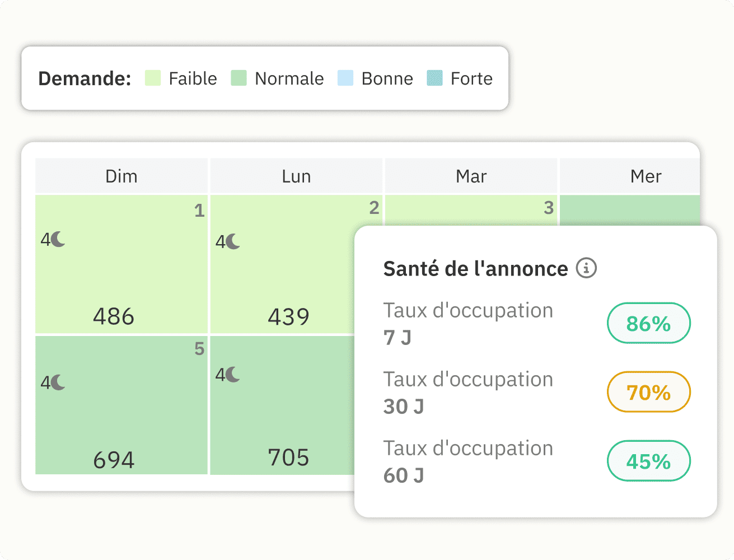Screen dimensions: 734x560
Task: Select the Bonne demand legend swatch
Action: pos(345,78)
